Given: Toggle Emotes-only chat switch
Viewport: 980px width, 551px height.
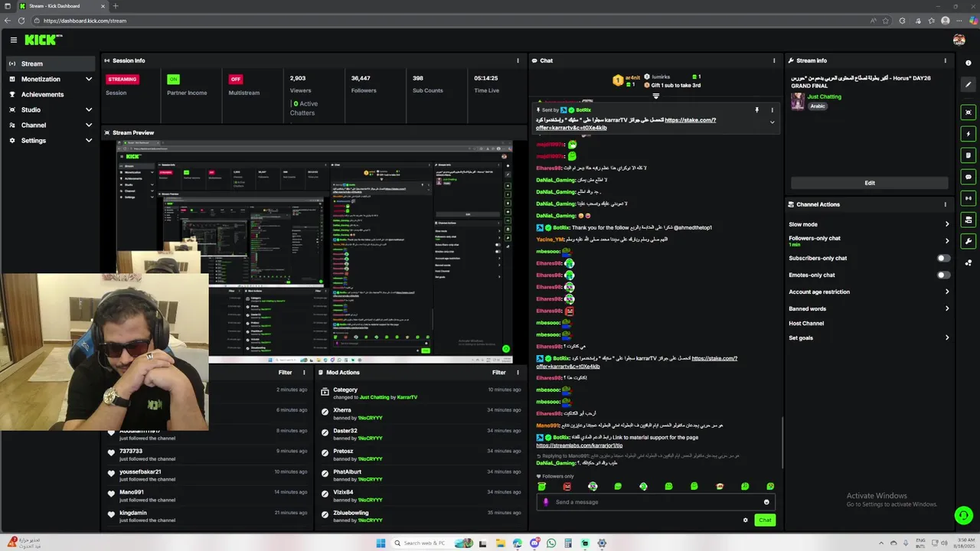Looking at the screenshot, I should coord(943,275).
